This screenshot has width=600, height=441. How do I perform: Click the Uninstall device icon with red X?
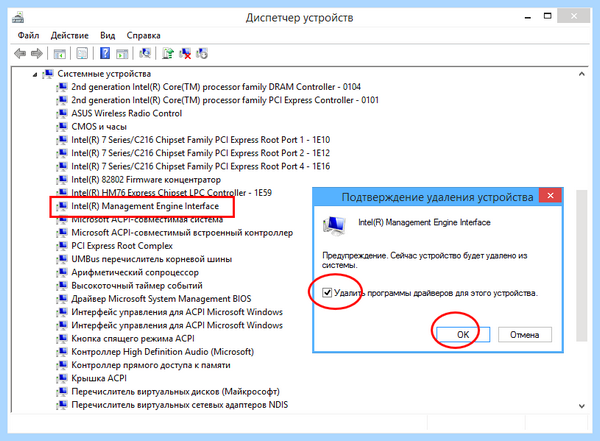[185, 53]
